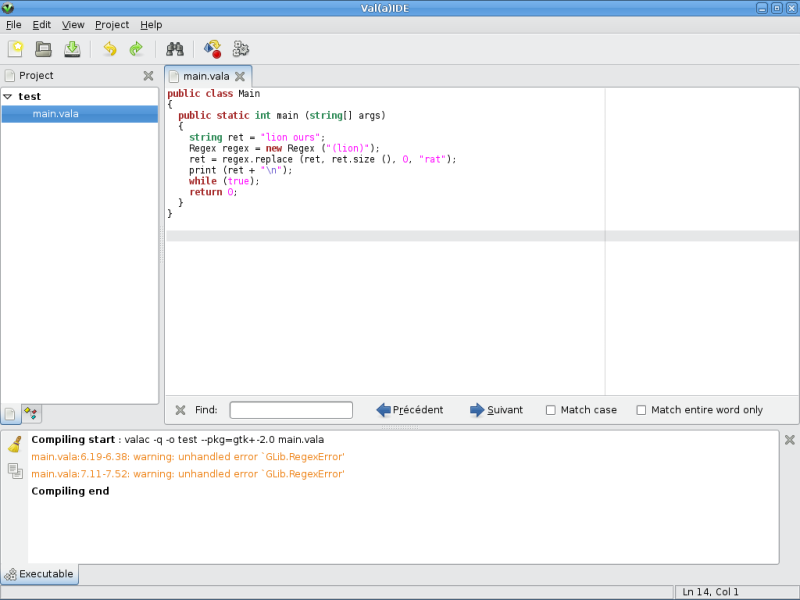Undo the last edit with the yellow arrow
Viewport: 800px width, 600px height.
[110, 49]
